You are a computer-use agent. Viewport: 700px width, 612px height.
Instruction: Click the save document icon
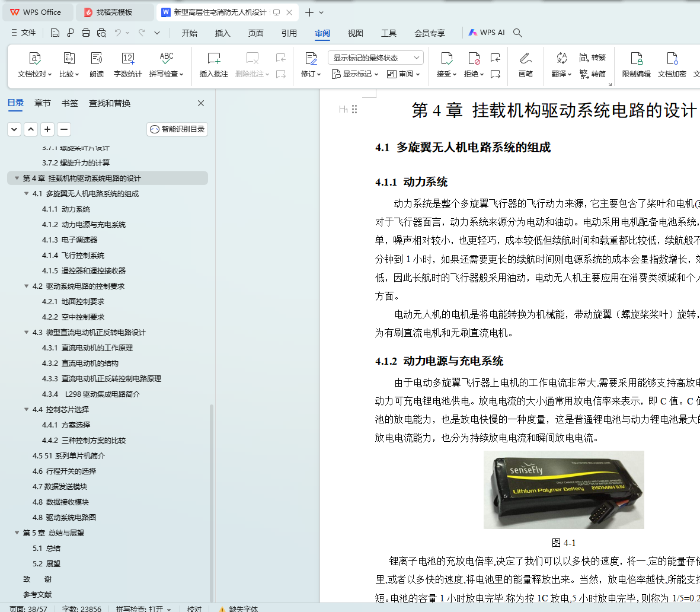pyautogui.click(x=55, y=33)
